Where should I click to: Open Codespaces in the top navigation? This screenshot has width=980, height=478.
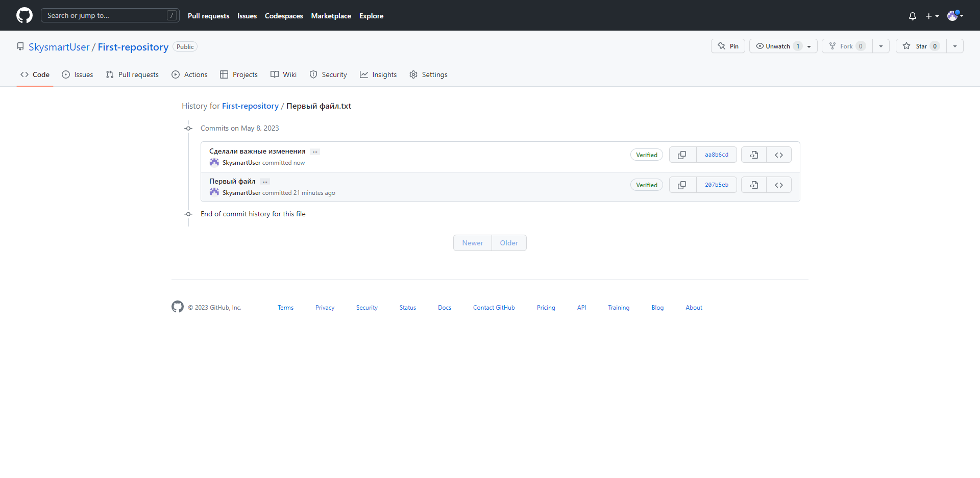[284, 16]
